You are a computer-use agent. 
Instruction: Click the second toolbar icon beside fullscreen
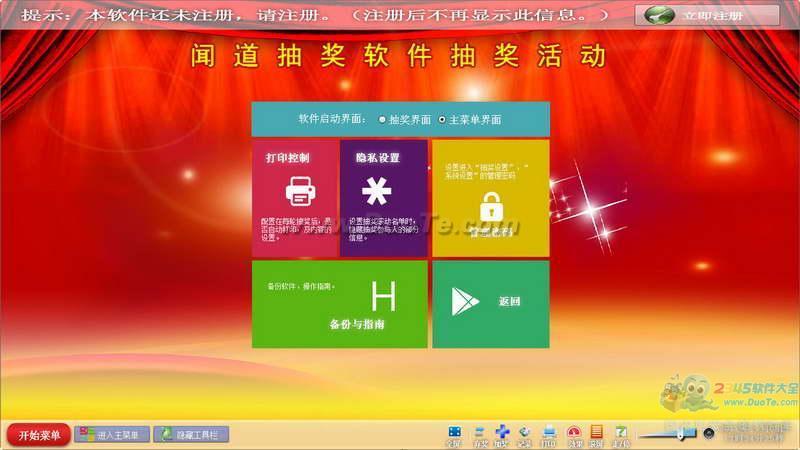point(479,433)
